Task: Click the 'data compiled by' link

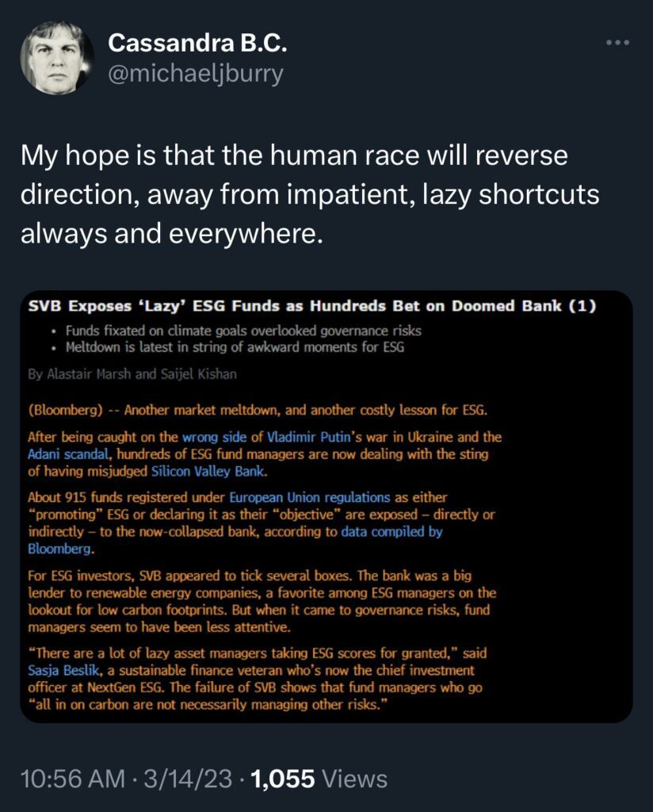Action: coord(391,532)
